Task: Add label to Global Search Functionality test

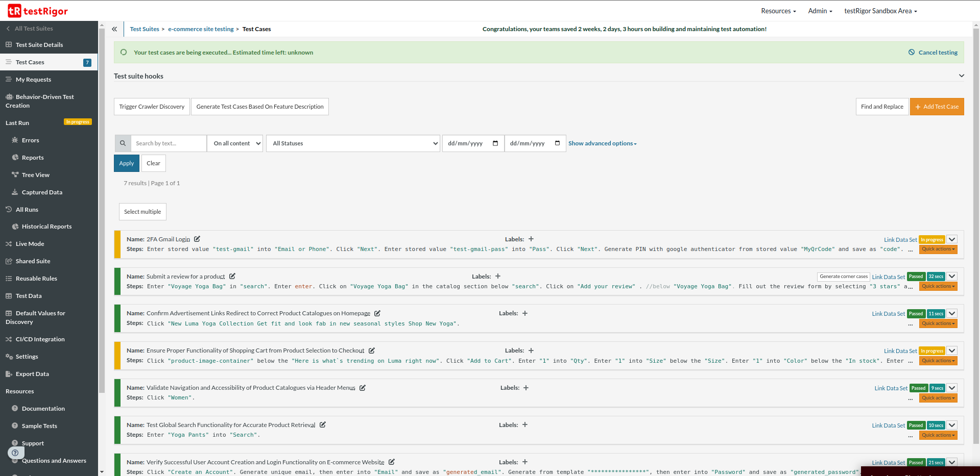Action: [x=525, y=424]
